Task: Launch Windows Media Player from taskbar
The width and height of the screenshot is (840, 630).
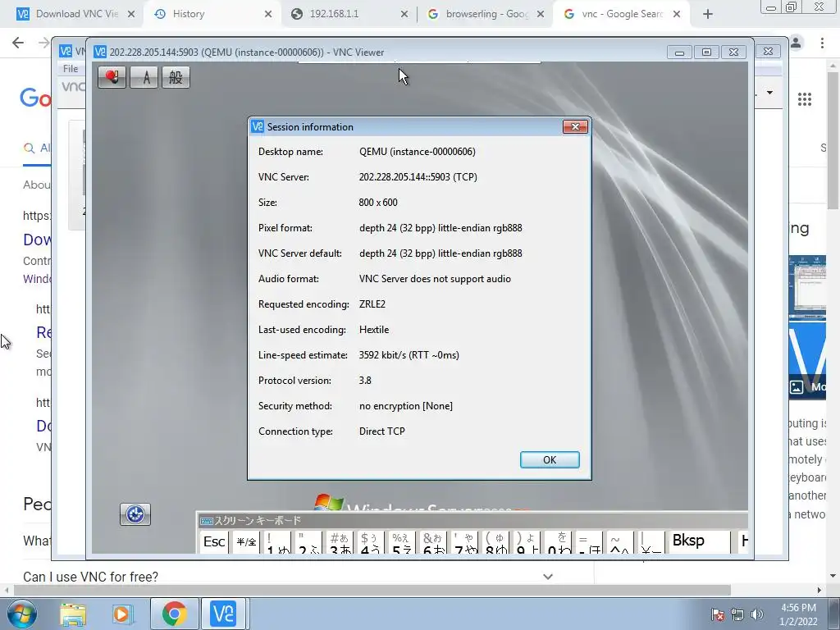Action: click(122, 614)
